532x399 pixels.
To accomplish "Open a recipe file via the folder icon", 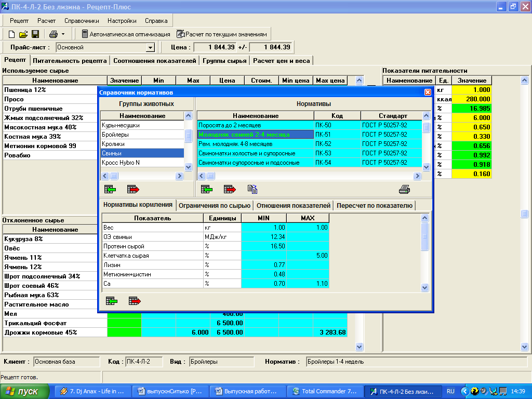I will coord(23,34).
